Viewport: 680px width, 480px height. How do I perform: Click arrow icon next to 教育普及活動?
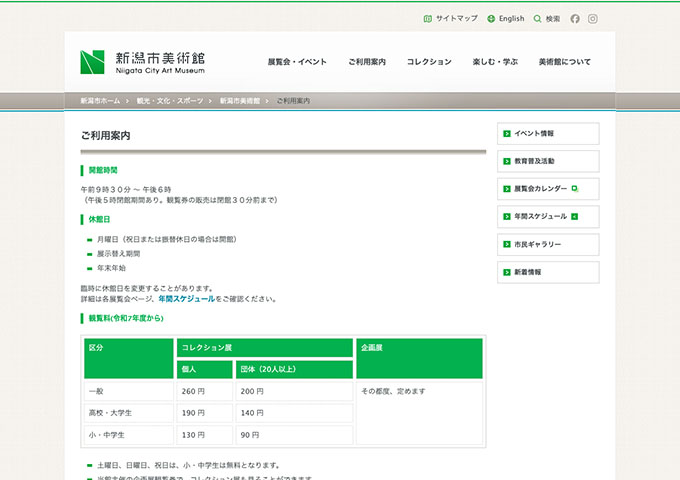click(507, 161)
